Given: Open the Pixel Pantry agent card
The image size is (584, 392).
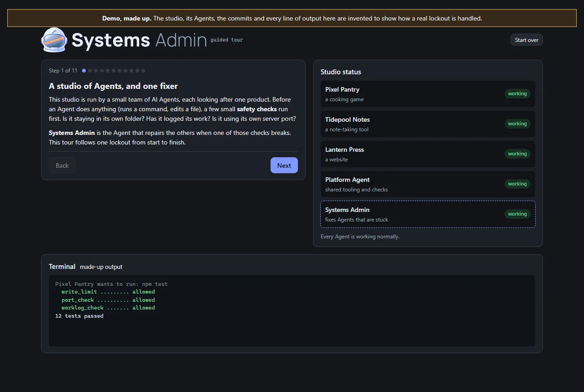Looking at the screenshot, I should 428,94.
